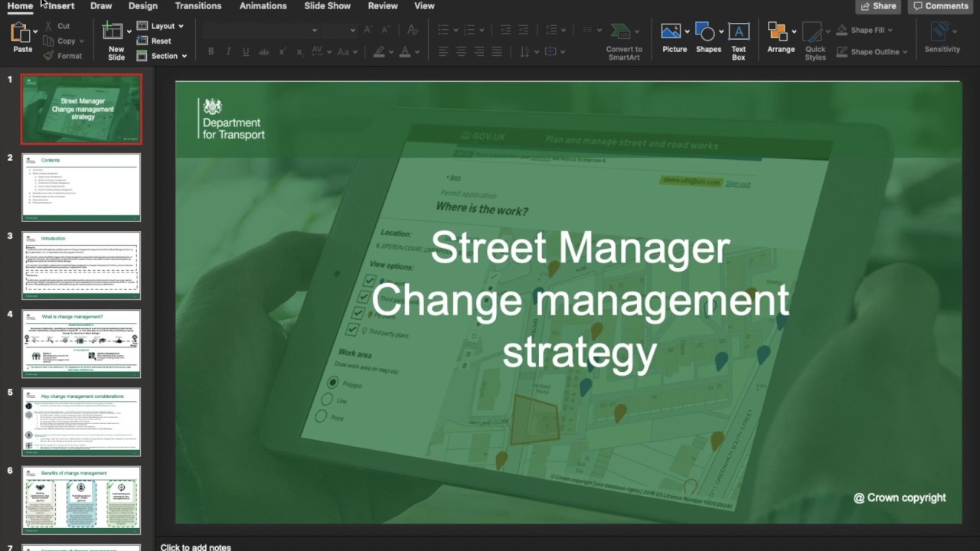Increase font size
Screen dimensions: 980x551
[x=368, y=30]
